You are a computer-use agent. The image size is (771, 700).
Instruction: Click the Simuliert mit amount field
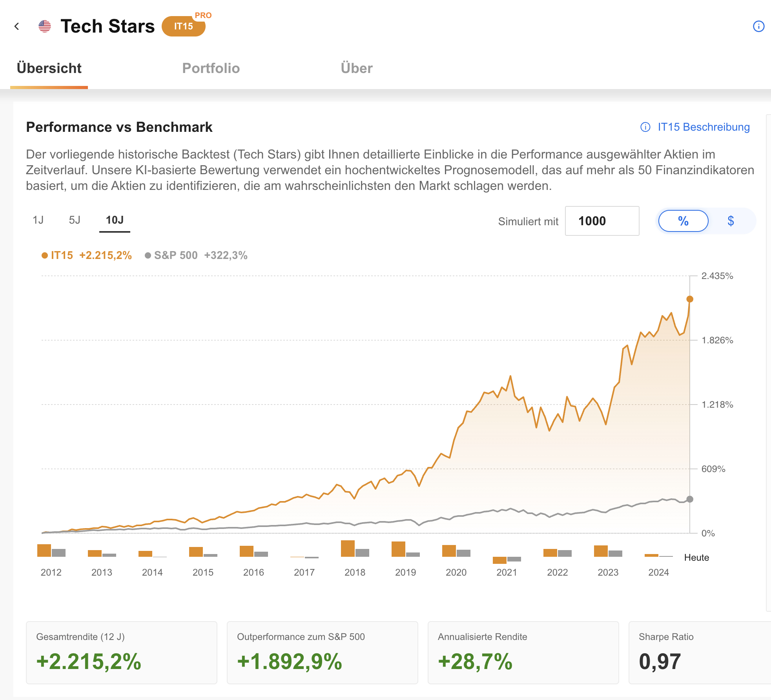click(602, 221)
